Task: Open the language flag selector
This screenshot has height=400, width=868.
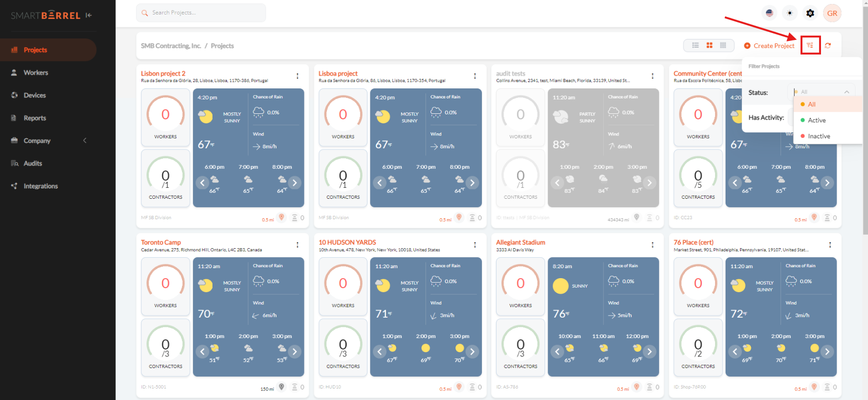Action: (x=769, y=13)
